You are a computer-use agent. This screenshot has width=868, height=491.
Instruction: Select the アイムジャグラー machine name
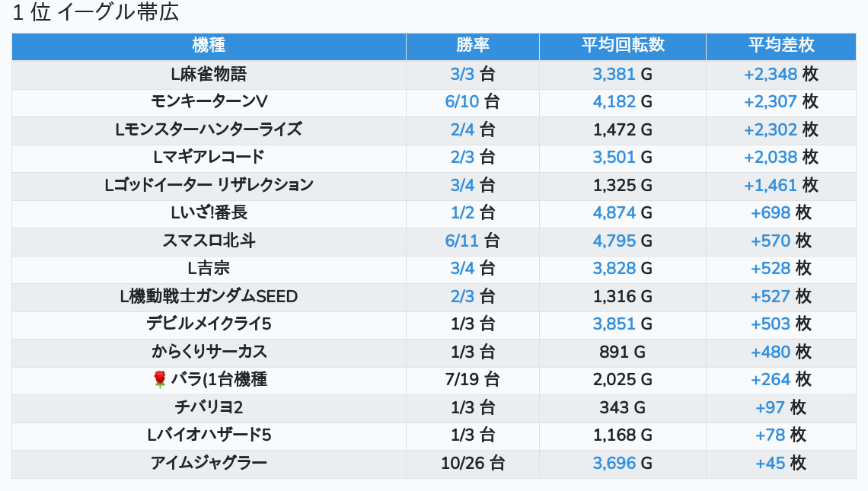(209, 463)
